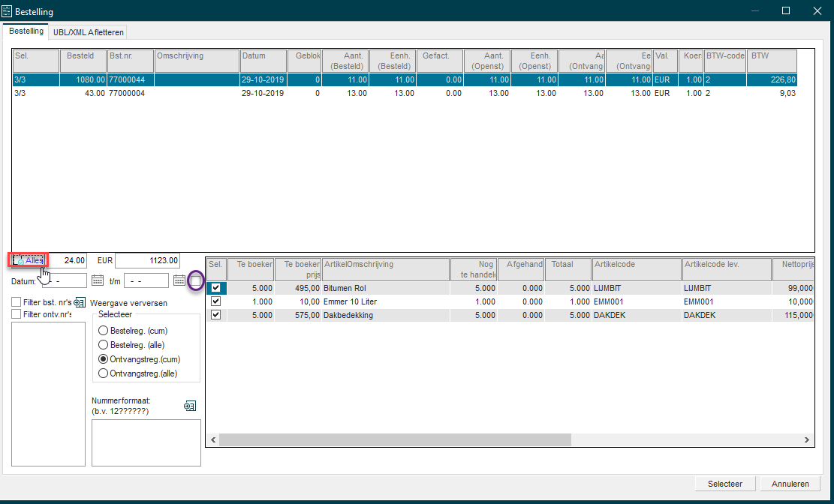
Task: Click the empty filter numbers list box
Action: [48, 394]
